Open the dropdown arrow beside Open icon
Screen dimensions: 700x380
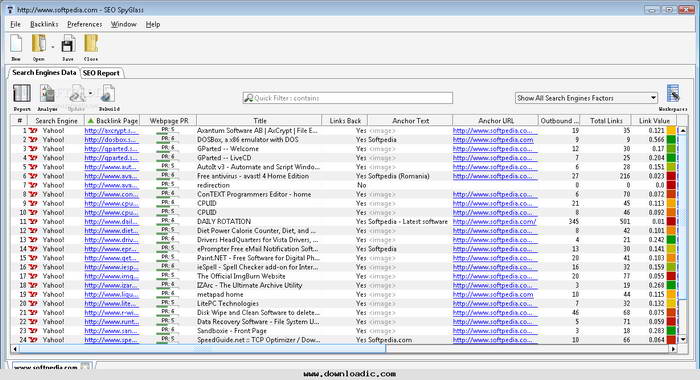[53, 46]
